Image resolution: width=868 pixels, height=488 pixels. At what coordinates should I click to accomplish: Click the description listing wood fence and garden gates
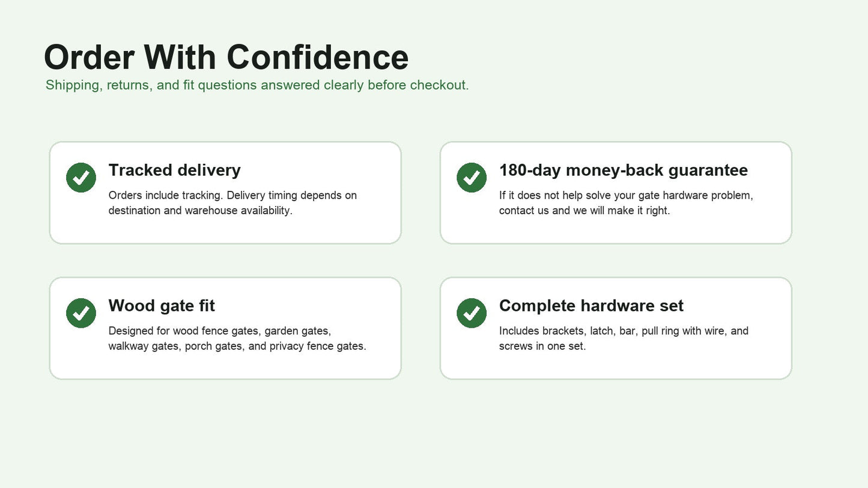click(237, 339)
